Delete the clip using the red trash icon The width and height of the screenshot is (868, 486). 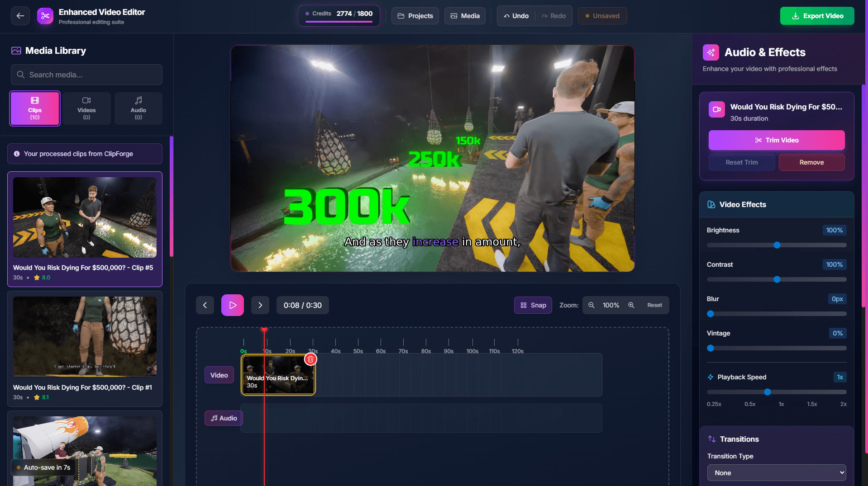click(x=310, y=359)
